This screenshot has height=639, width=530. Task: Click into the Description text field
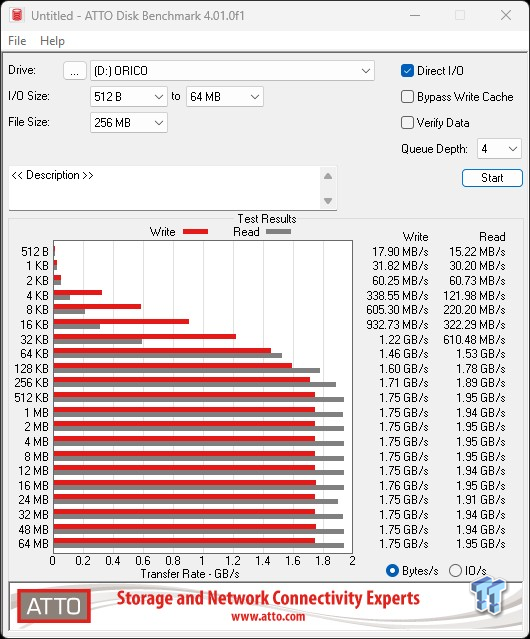point(164,188)
